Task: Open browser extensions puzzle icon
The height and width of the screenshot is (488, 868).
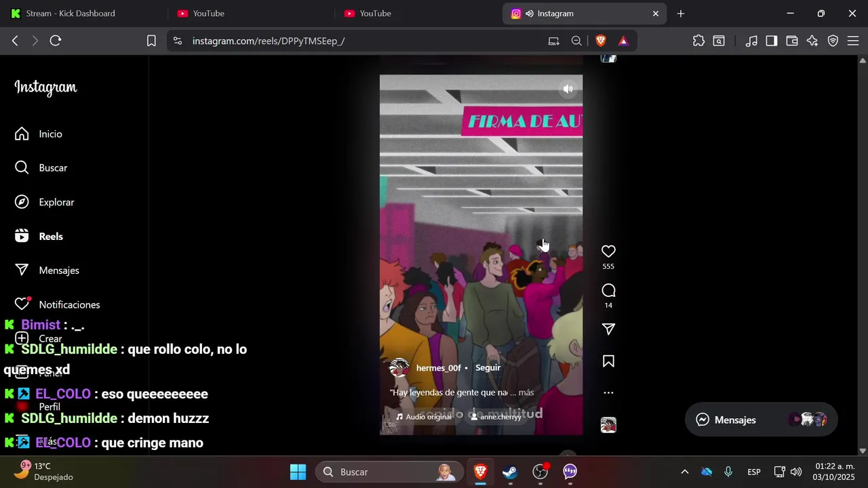Action: [698, 41]
